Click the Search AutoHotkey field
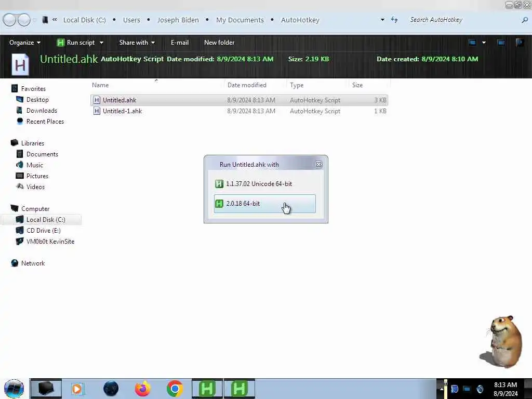 [x=463, y=20]
